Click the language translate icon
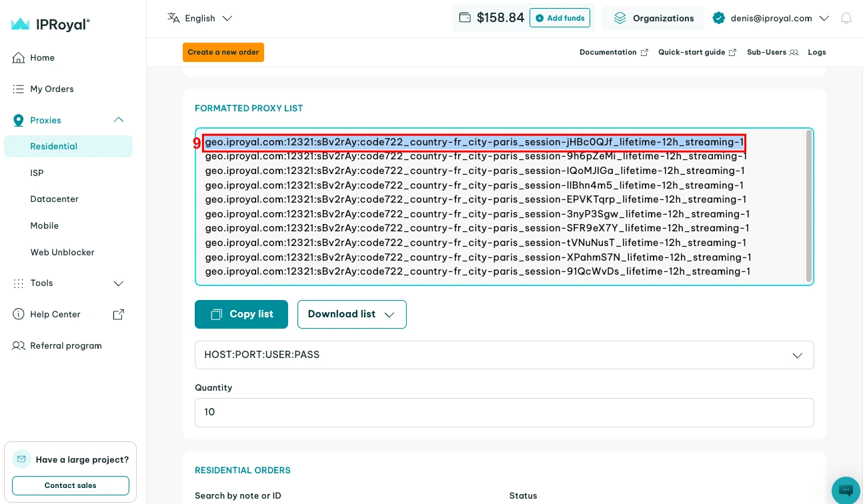Screen dimensions: 863x504 click(173, 18)
